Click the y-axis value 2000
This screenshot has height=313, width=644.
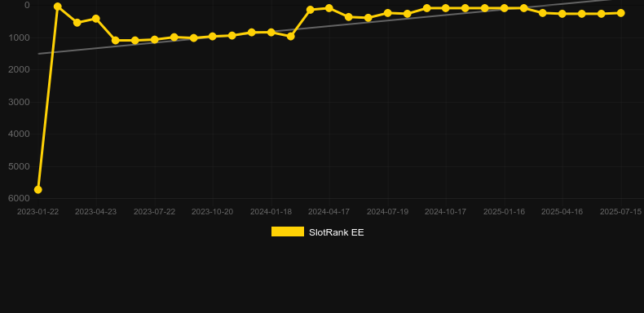coord(19,69)
